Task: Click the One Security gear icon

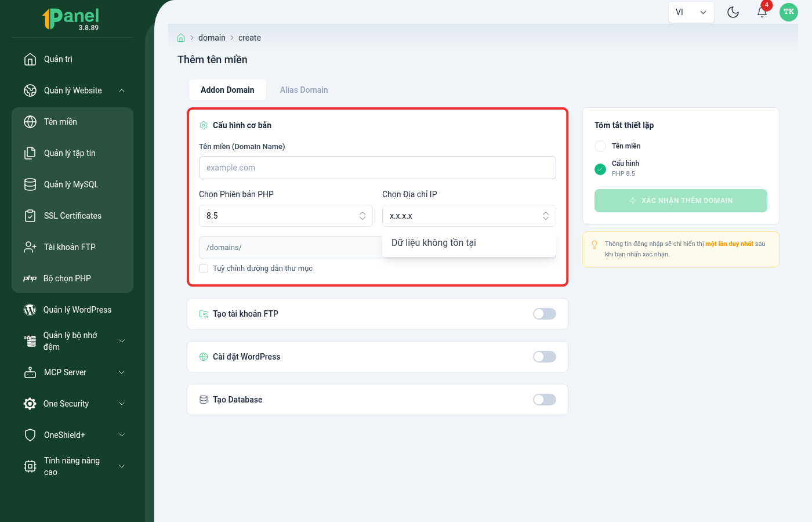Action: [30, 404]
